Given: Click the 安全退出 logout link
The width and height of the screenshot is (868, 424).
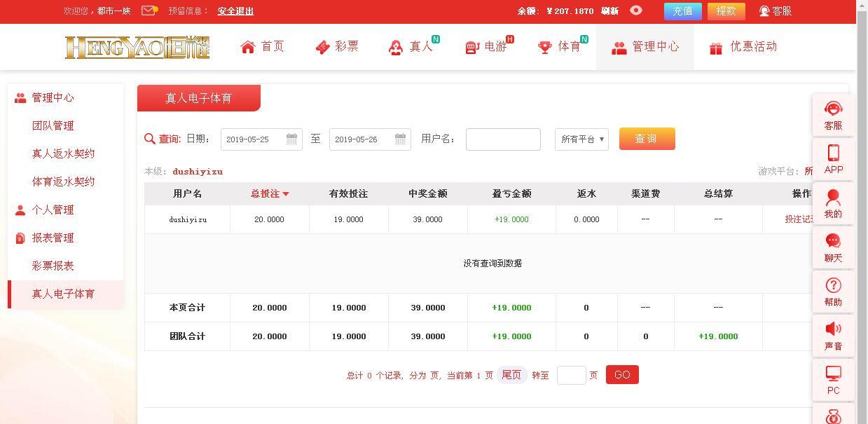Looking at the screenshot, I should [235, 11].
